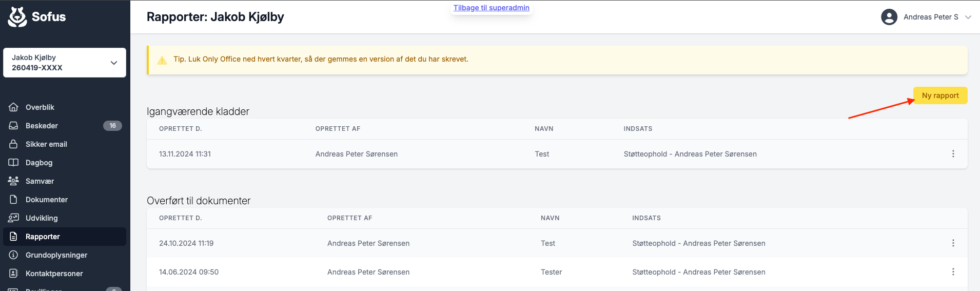Open options for the 14.06.2024 report
Screen dimensions: 980x291
pyautogui.click(x=953, y=272)
